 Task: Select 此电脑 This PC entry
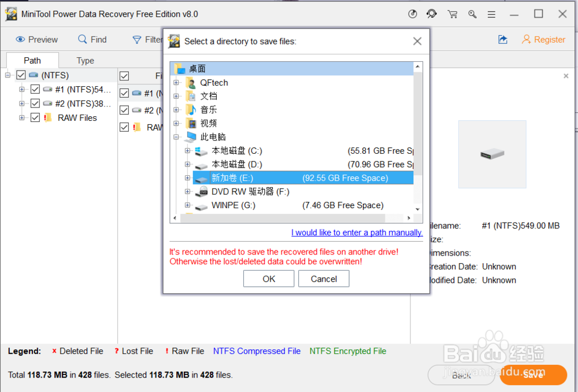click(206, 137)
